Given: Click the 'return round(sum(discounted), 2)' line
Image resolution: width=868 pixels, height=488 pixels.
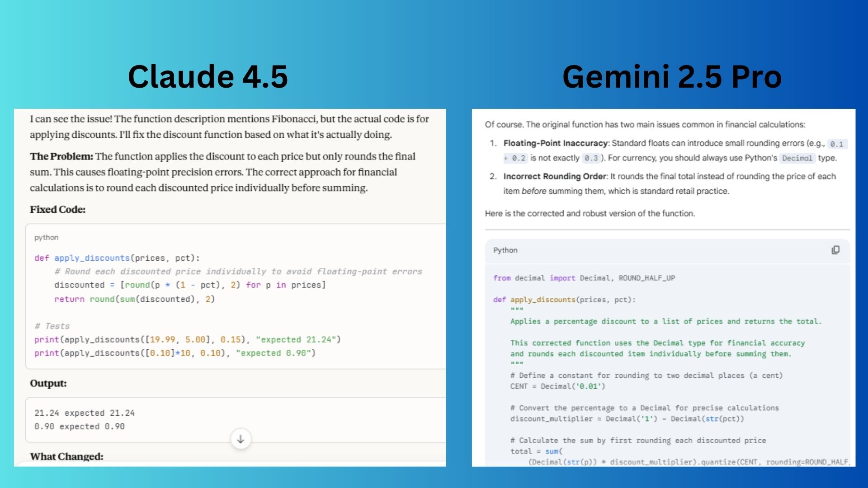Looking at the screenshot, I should [x=134, y=299].
